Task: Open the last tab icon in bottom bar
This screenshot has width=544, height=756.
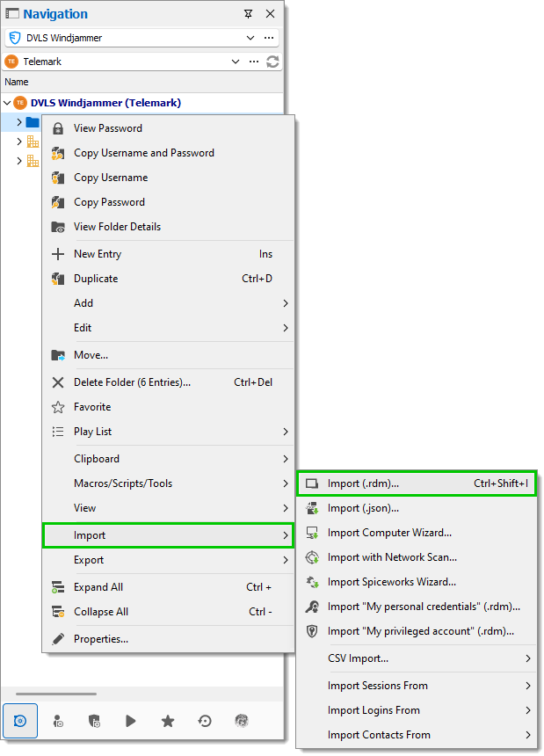Action: (242, 722)
